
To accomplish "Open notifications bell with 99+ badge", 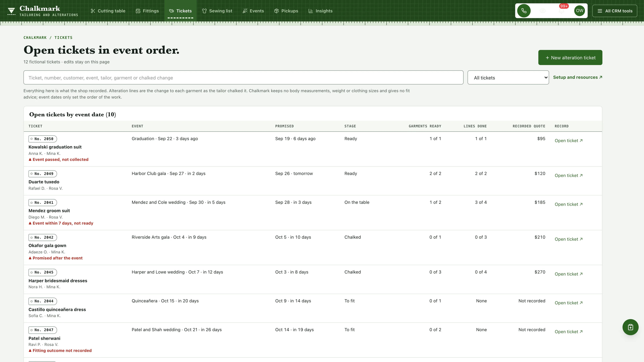I will (561, 11).
